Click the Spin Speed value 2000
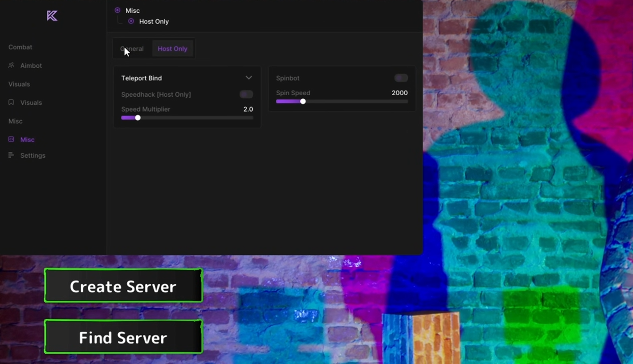This screenshot has height=364, width=633. [400, 93]
